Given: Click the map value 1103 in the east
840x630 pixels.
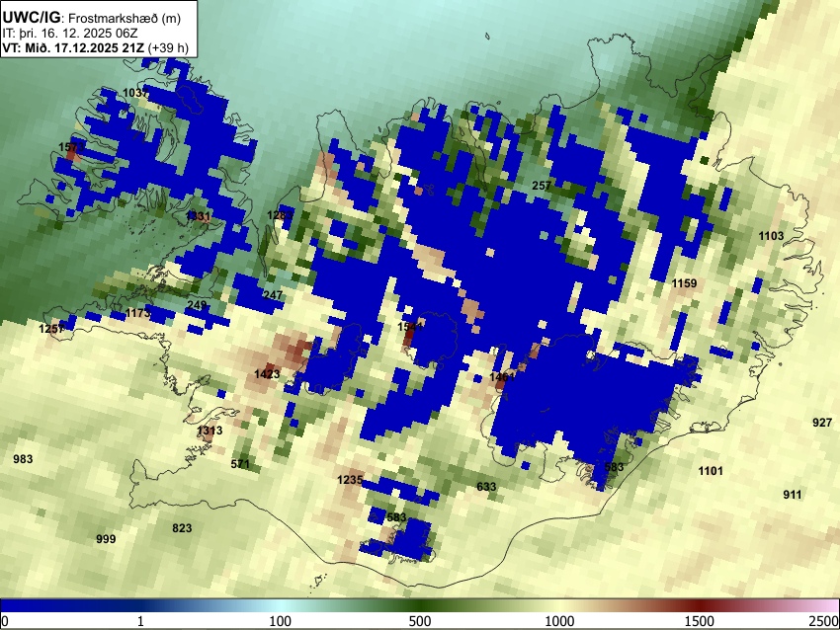Looking at the screenshot, I should coord(771,236).
